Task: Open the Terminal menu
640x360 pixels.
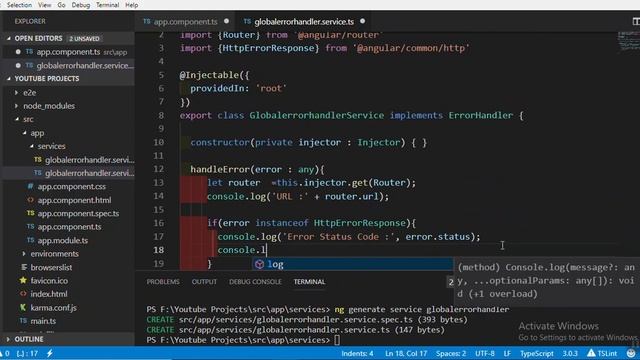Action: [x=107, y=5]
